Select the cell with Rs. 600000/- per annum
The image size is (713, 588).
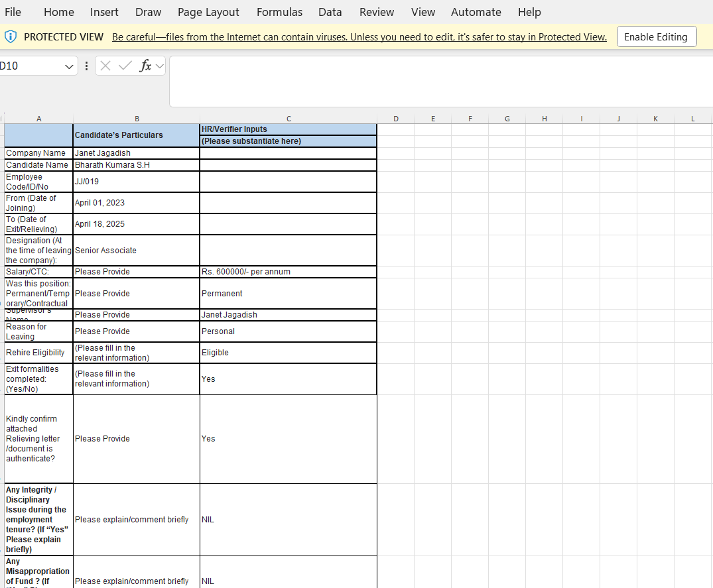point(288,272)
